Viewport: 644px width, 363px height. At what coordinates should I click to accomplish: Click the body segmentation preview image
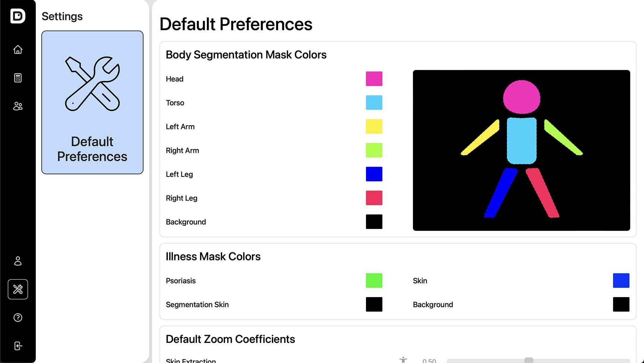coord(521,150)
